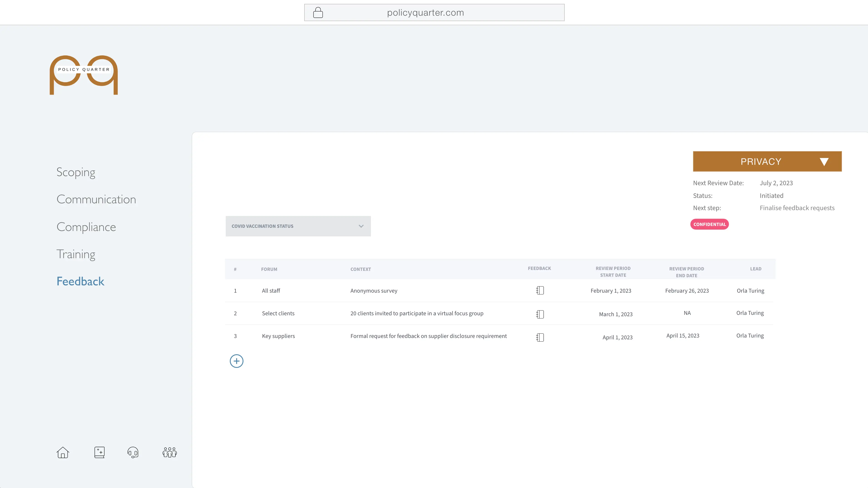Click 'Anonymous survey' context cell
Image resolution: width=868 pixels, height=488 pixels.
[x=374, y=291]
